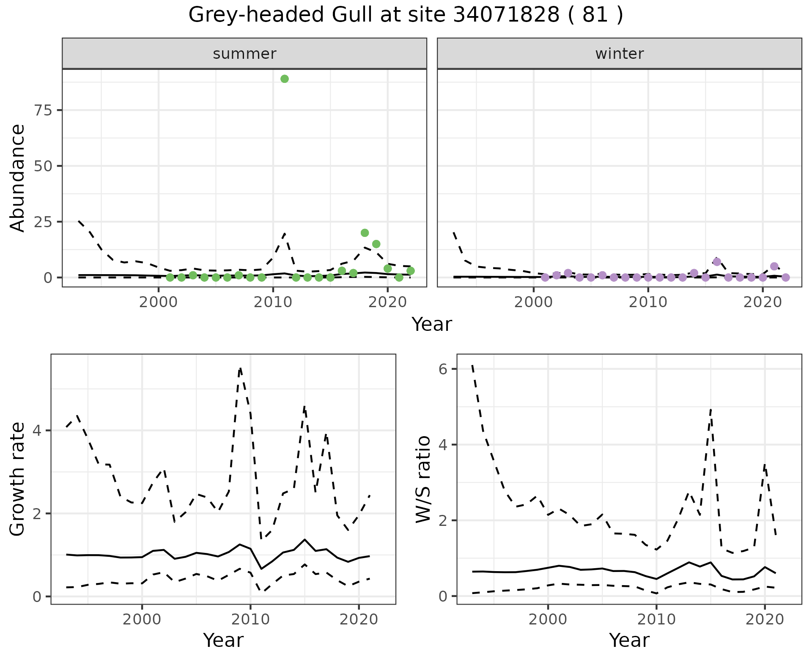
Task: Click the 2010 tick label under winter panel
Action: click(647, 302)
